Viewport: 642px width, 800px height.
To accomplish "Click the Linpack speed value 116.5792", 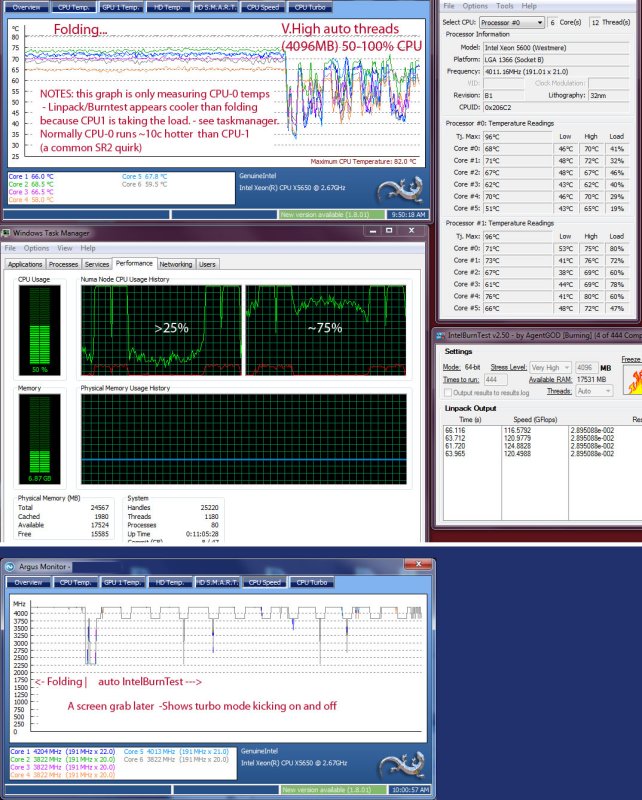I will (x=517, y=430).
